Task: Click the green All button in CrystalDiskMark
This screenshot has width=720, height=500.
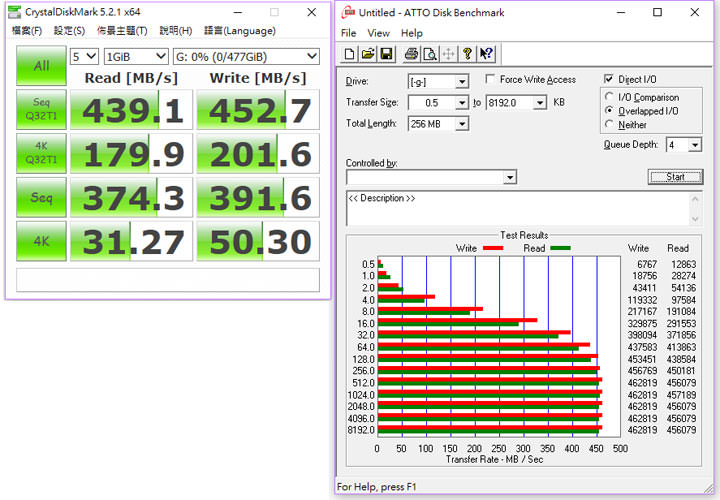Action: pos(41,66)
